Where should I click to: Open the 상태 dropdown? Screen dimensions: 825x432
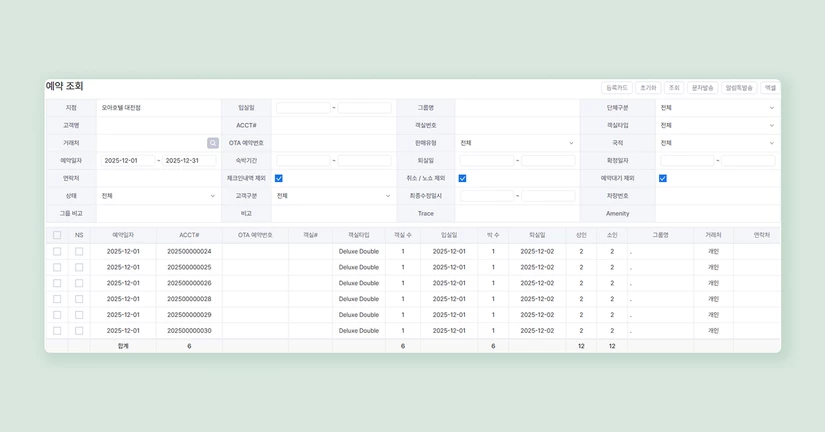158,196
